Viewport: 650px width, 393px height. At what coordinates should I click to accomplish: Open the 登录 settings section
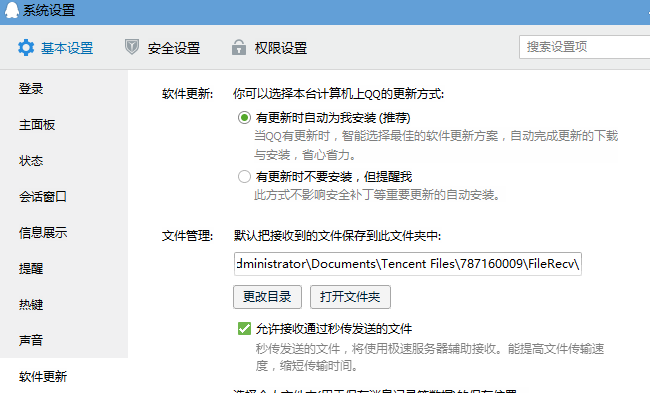[31, 88]
